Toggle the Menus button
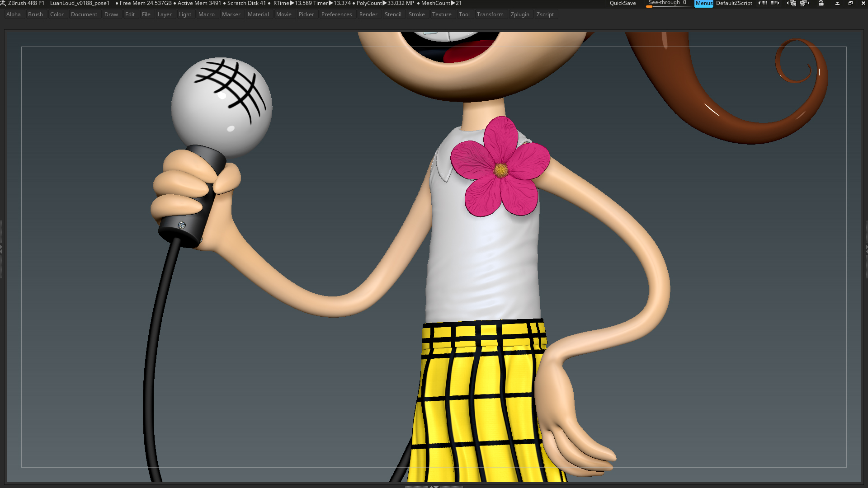 [704, 3]
